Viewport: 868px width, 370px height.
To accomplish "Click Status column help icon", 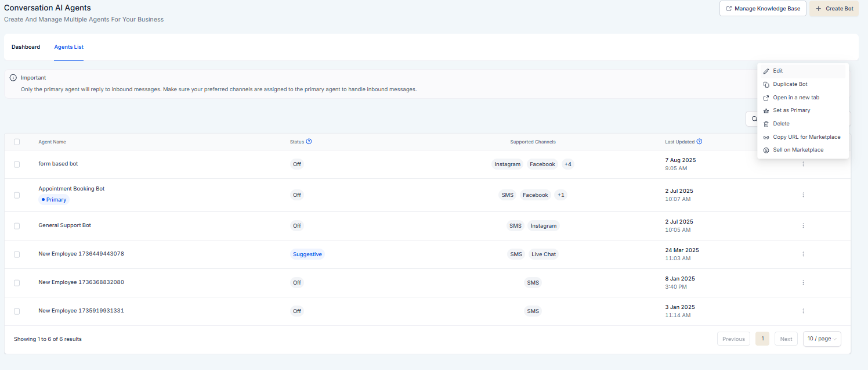I will [309, 141].
